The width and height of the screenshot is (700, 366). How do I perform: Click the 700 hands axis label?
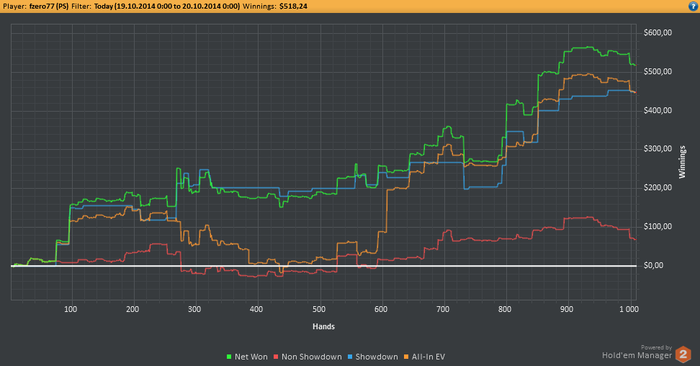coord(443,309)
